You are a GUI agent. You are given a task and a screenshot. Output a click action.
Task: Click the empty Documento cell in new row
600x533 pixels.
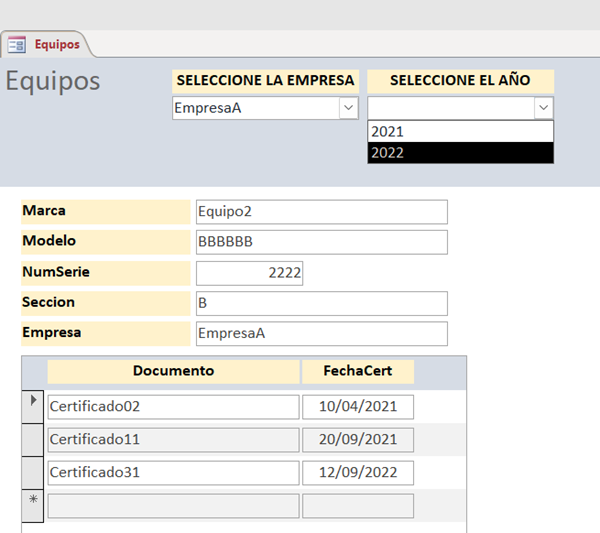tap(173, 506)
